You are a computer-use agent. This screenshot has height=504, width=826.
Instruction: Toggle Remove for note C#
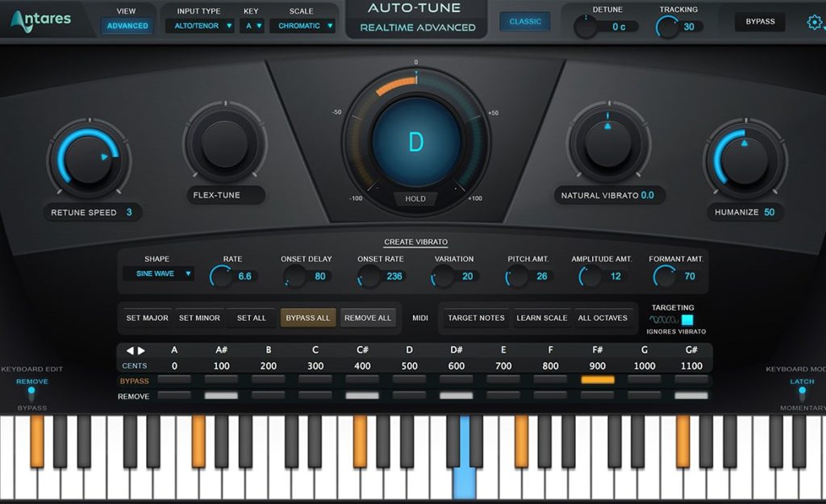click(362, 395)
